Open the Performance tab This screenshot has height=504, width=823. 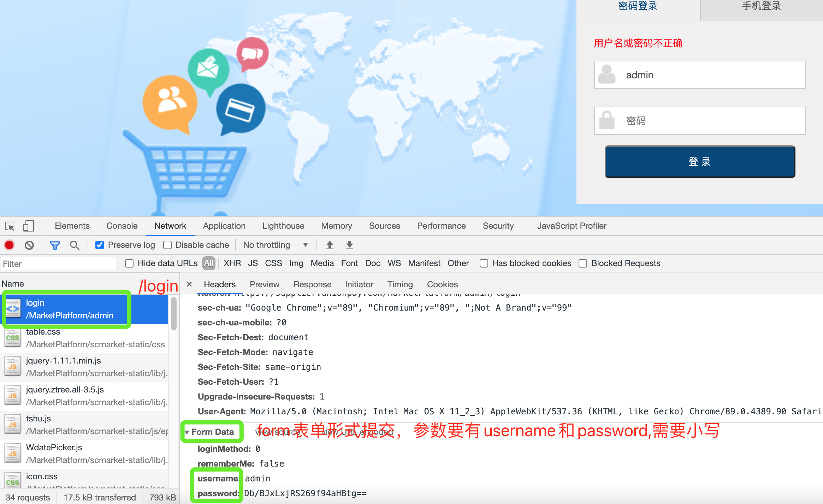[x=442, y=226]
